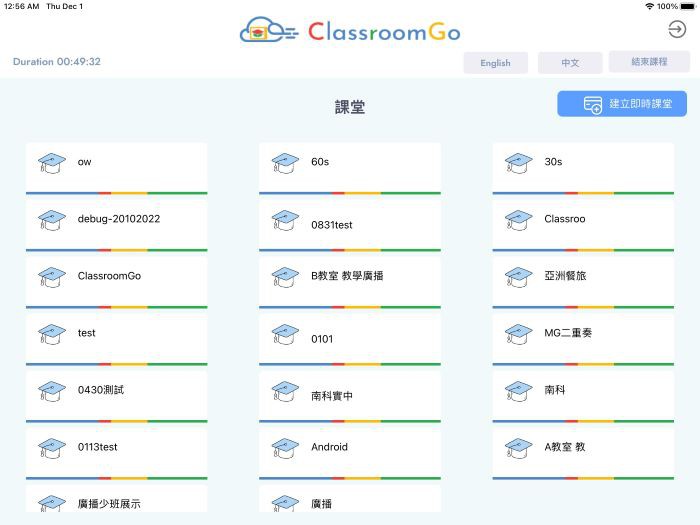Select the 0430測試 classroom entry

pos(116,391)
